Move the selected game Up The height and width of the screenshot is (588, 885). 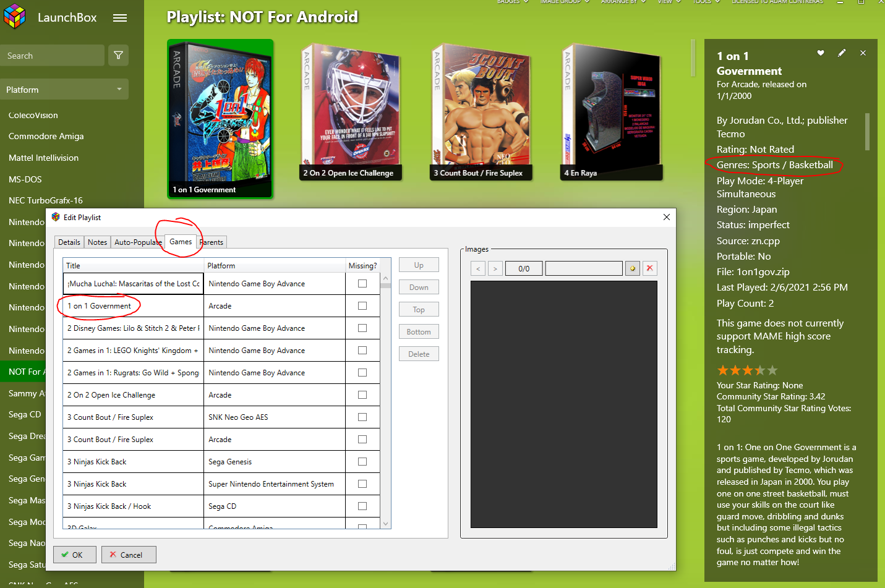[419, 265]
